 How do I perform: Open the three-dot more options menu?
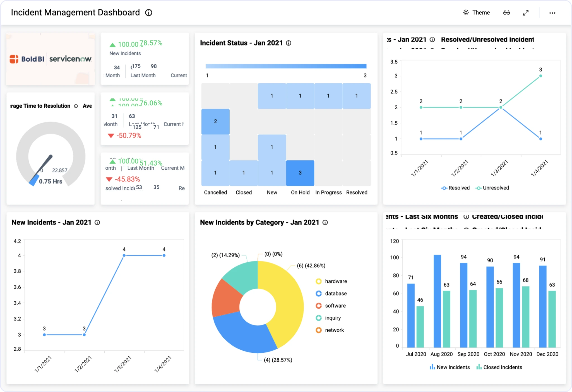coord(552,13)
